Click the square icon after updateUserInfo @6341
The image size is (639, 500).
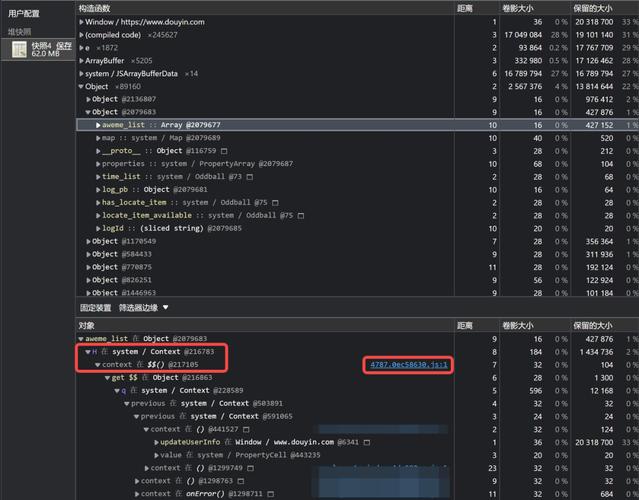pyautogui.click(x=367, y=442)
